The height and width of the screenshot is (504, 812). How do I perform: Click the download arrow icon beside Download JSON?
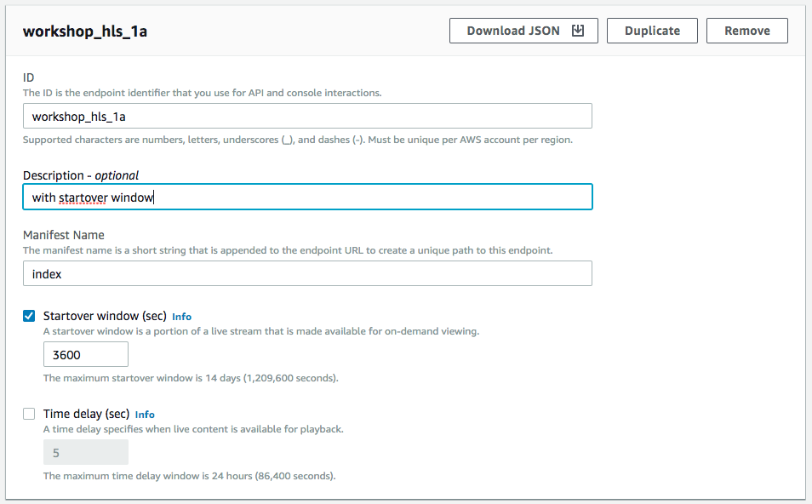tap(578, 31)
